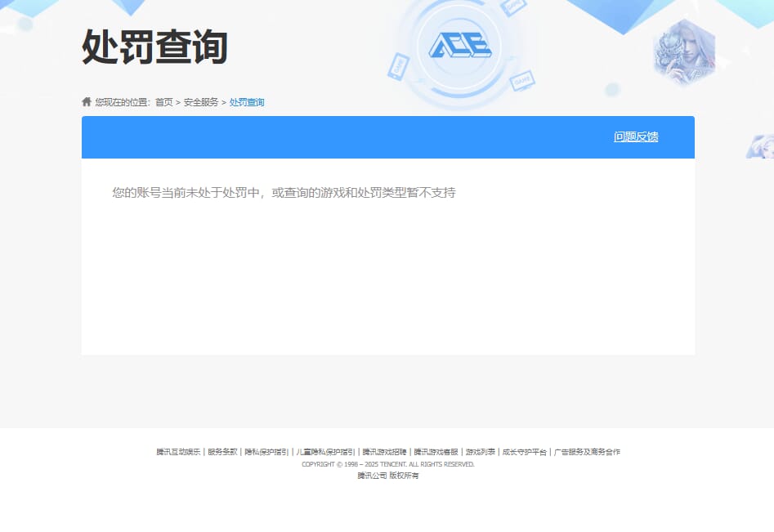Click the 首页 breadcrumb link
774x532 pixels.
click(163, 102)
